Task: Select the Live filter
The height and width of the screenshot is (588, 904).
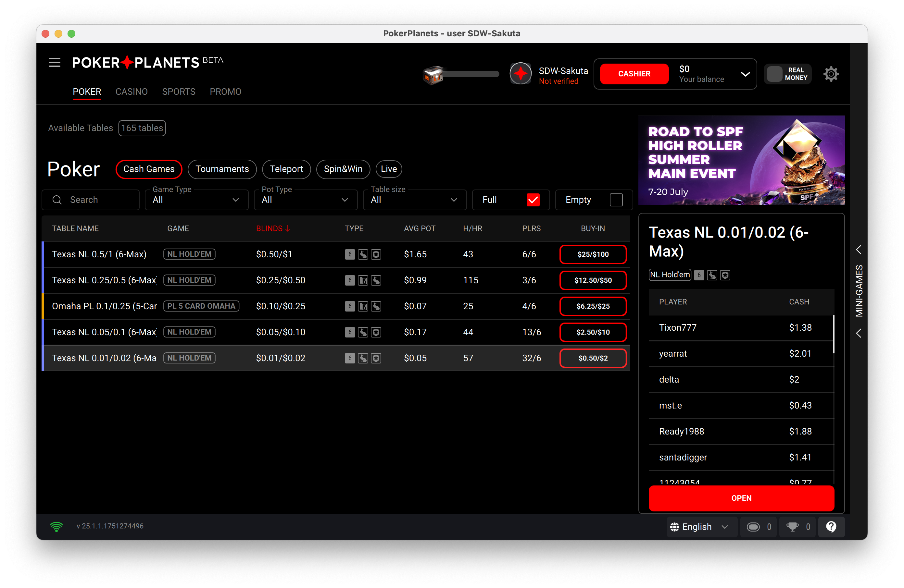Action: coord(389,169)
